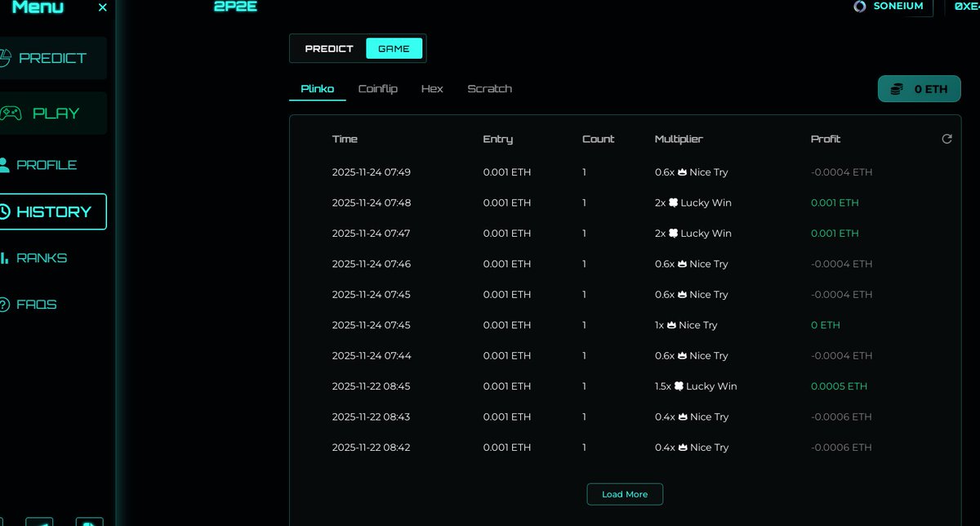Click the 07:48 row's 2x Lucky Win
Image resolution: width=980 pixels, height=526 pixels.
tap(693, 203)
